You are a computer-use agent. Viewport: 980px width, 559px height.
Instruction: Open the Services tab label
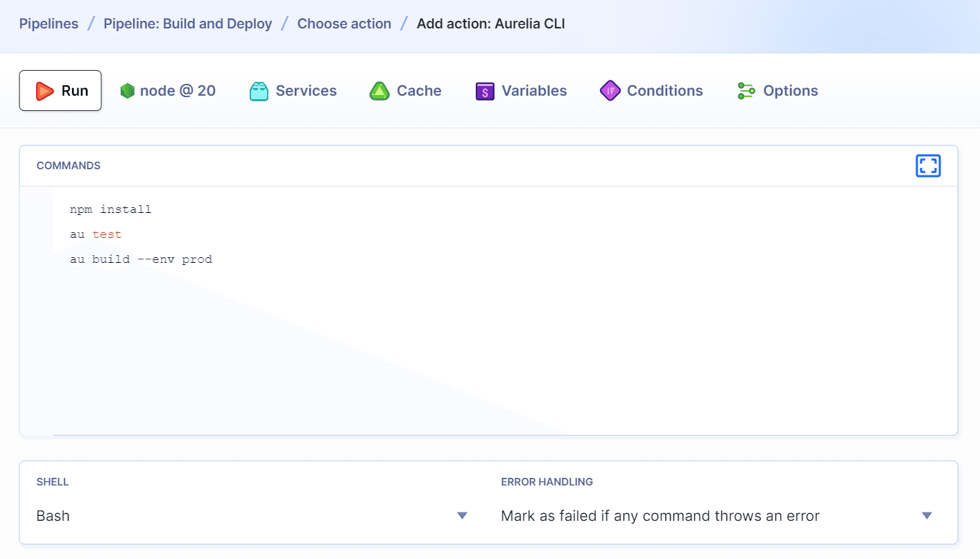(x=306, y=91)
